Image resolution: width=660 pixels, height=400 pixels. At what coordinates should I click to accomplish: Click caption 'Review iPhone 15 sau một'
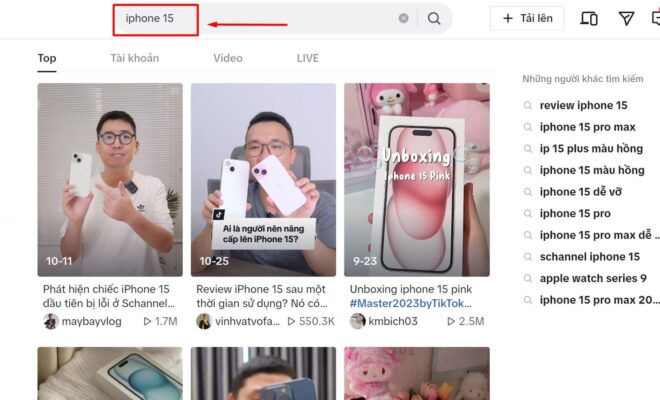point(261,289)
